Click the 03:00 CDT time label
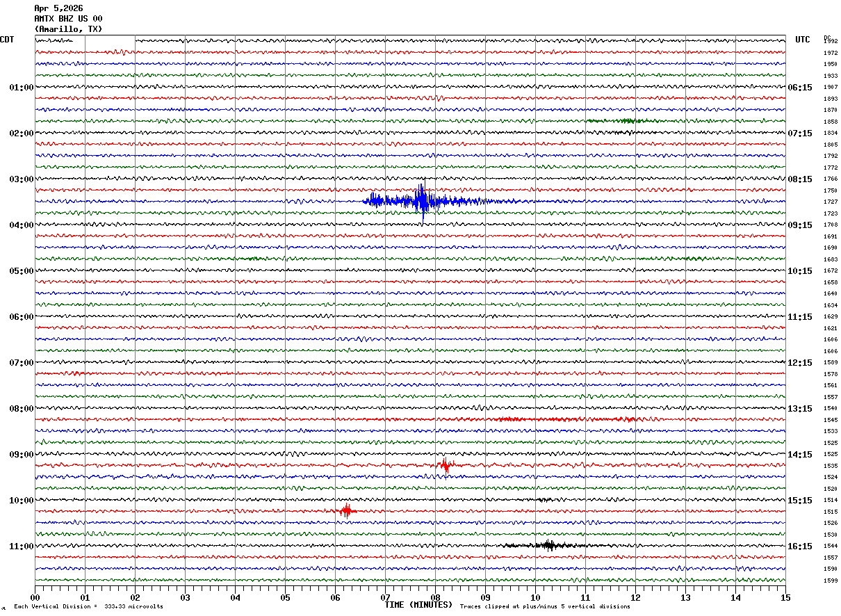This screenshot has width=841, height=616. [x=22, y=179]
